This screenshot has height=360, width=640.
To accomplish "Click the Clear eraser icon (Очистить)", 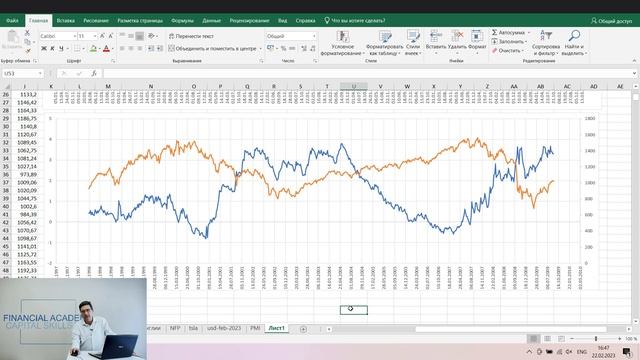I will click(x=494, y=51).
